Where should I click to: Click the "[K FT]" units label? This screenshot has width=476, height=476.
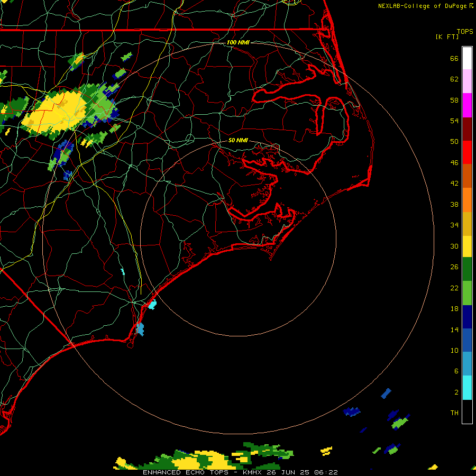(447, 36)
